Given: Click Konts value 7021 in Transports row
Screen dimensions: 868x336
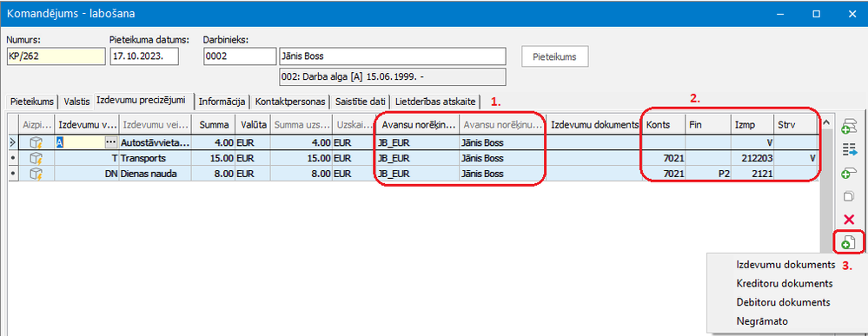Looking at the screenshot, I should (665, 158).
